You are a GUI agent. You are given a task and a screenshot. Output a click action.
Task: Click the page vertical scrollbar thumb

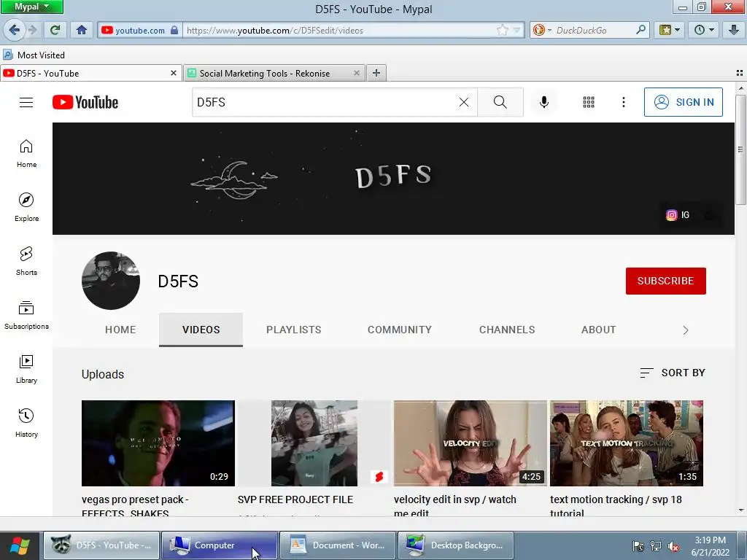click(741, 149)
